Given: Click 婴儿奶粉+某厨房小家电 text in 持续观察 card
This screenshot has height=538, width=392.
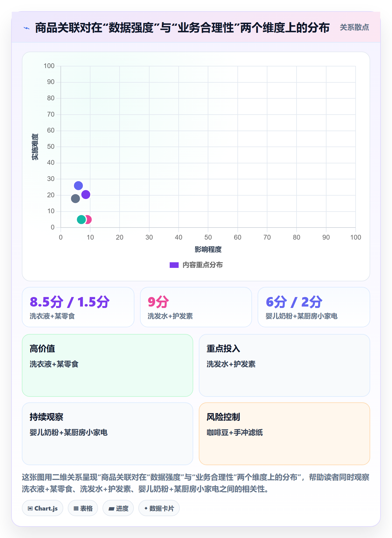Looking at the screenshot, I should click(69, 432).
